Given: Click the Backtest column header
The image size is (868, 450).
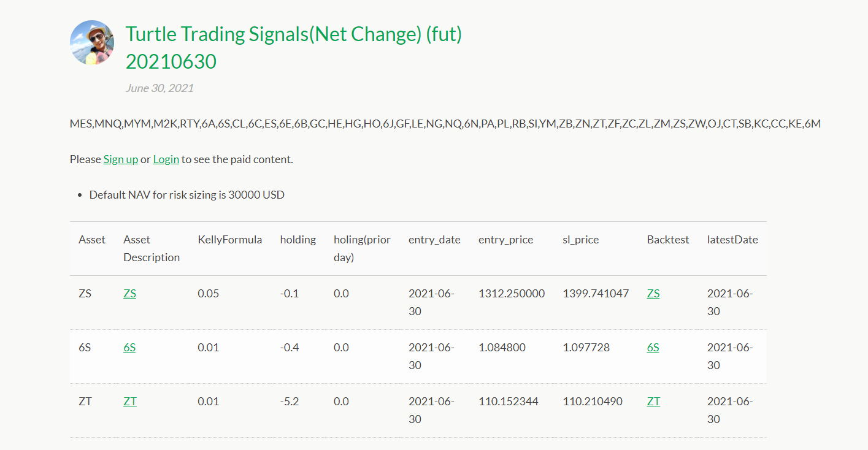Looking at the screenshot, I should point(668,240).
